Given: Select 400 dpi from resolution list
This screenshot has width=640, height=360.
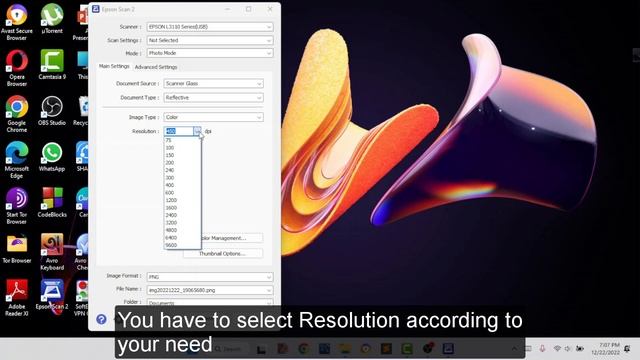Looking at the screenshot, I should 182,185.
